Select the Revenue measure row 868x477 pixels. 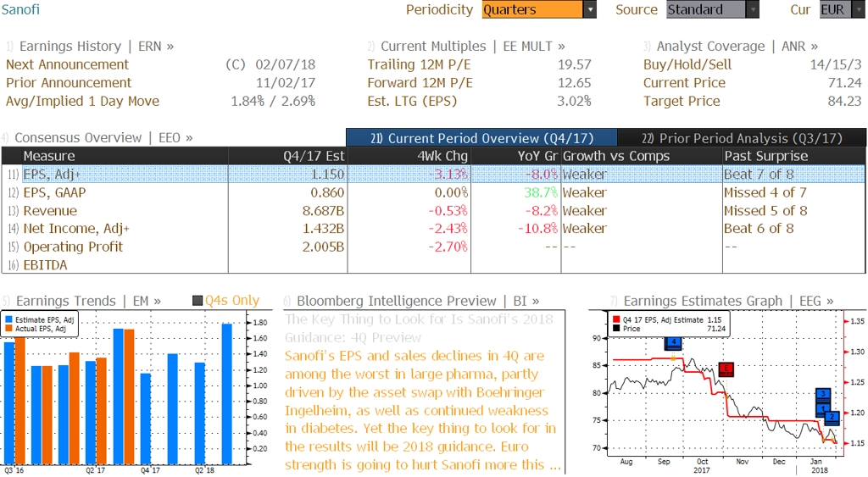point(433,211)
